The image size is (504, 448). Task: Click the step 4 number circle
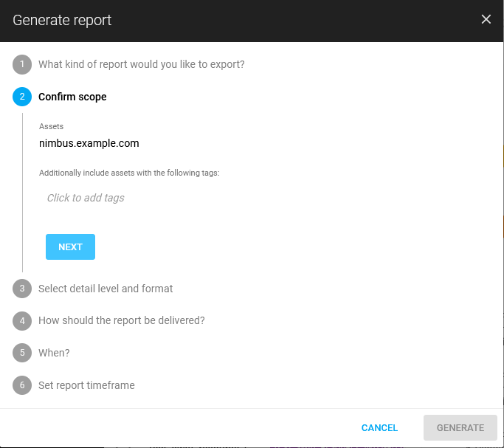(x=22, y=320)
